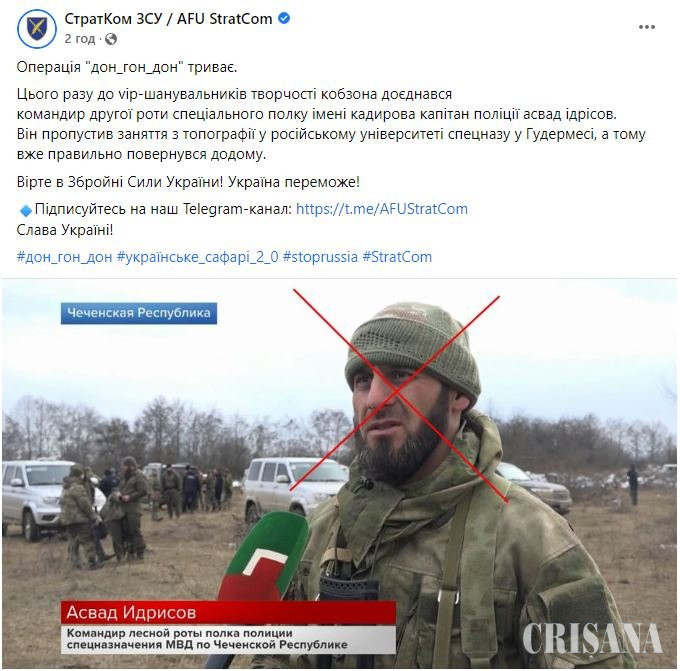Image resolution: width=680 pixels, height=671 pixels.
Task: Open the t.me/AFUStratCom Telegram link
Action: coord(382,209)
